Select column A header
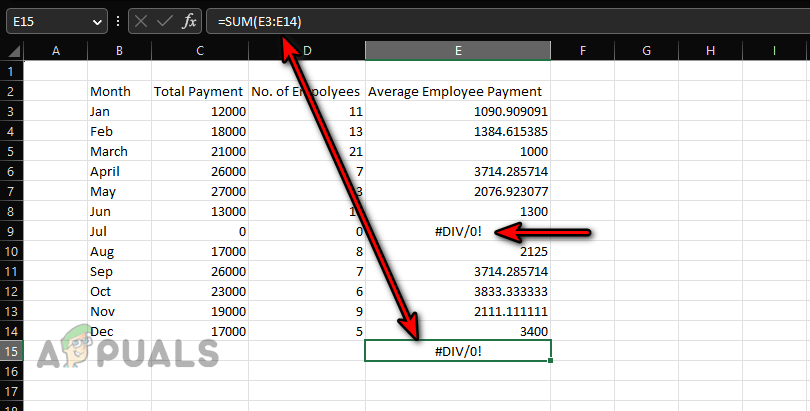 click(x=56, y=51)
